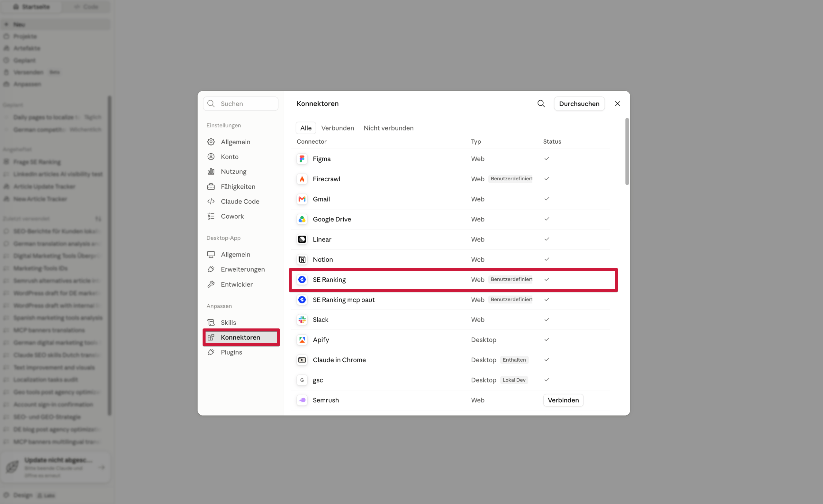Viewport: 823px width, 504px height.
Task: Open the Google Drive connector icon
Action: pyautogui.click(x=302, y=219)
